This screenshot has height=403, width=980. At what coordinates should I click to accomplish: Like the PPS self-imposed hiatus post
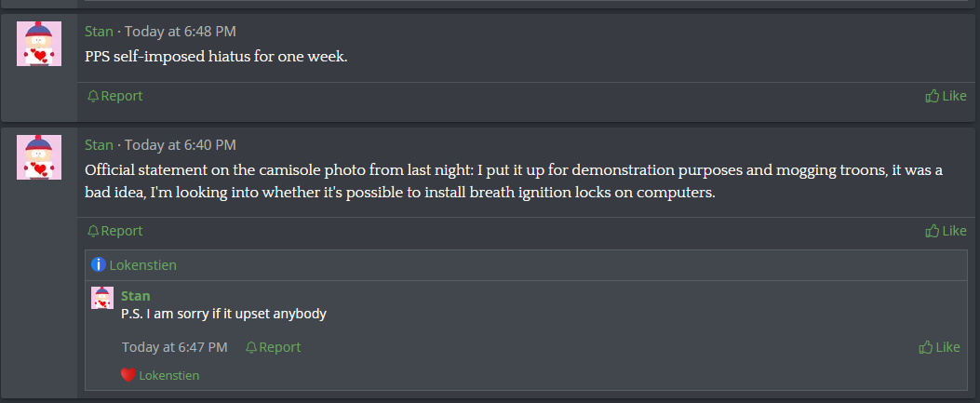(x=946, y=96)
